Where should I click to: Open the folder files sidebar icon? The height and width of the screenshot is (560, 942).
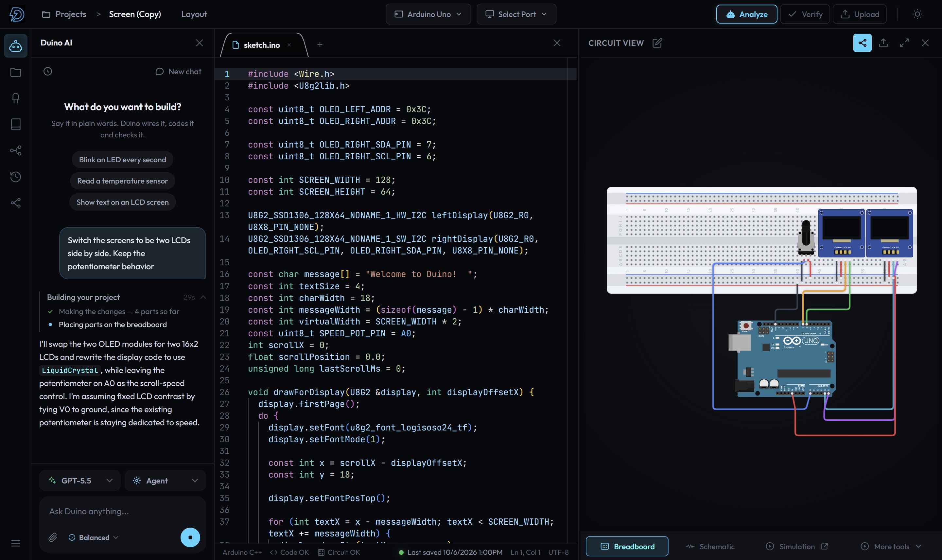click(15, 72)
